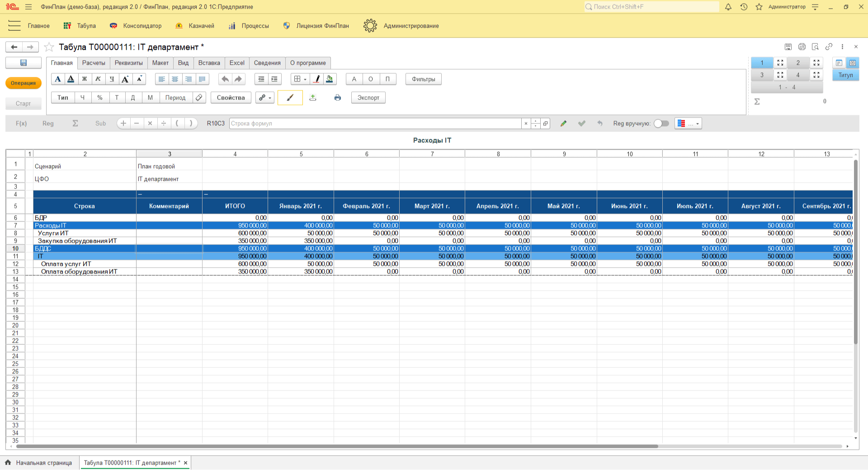Click the blue printer icon beside Экспорт
The width and height of the screenshot is (868, 470).
(337, 98)
